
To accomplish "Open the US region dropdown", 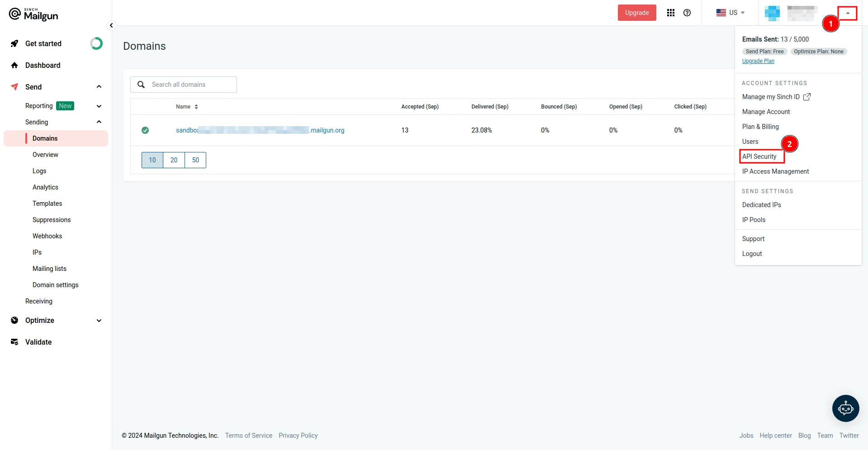I will 730,13.
